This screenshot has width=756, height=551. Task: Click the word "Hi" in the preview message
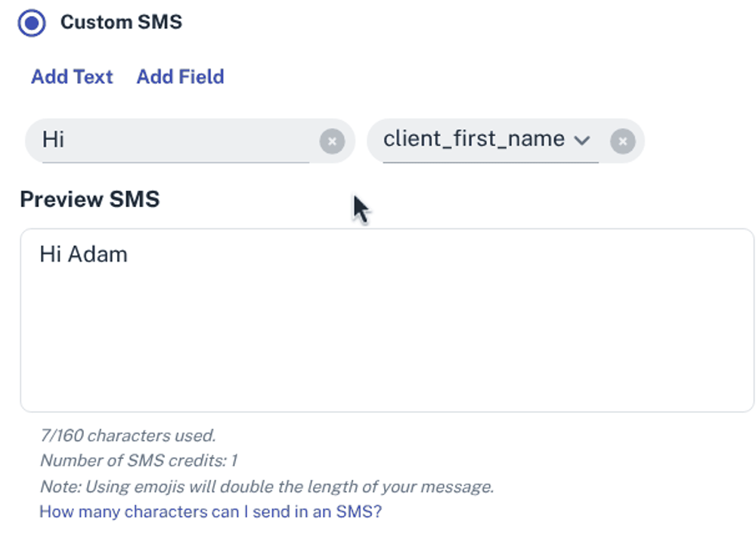coord(50,255)
